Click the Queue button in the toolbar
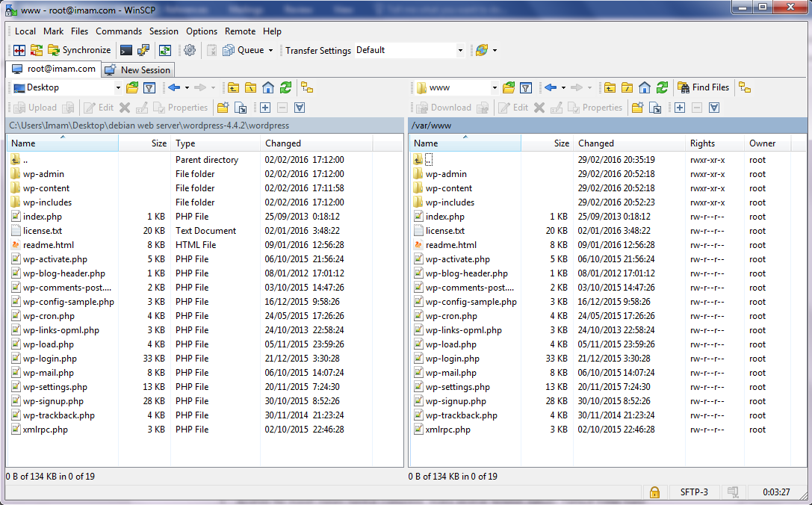812x505 pixels. click(x=244, y=50)
